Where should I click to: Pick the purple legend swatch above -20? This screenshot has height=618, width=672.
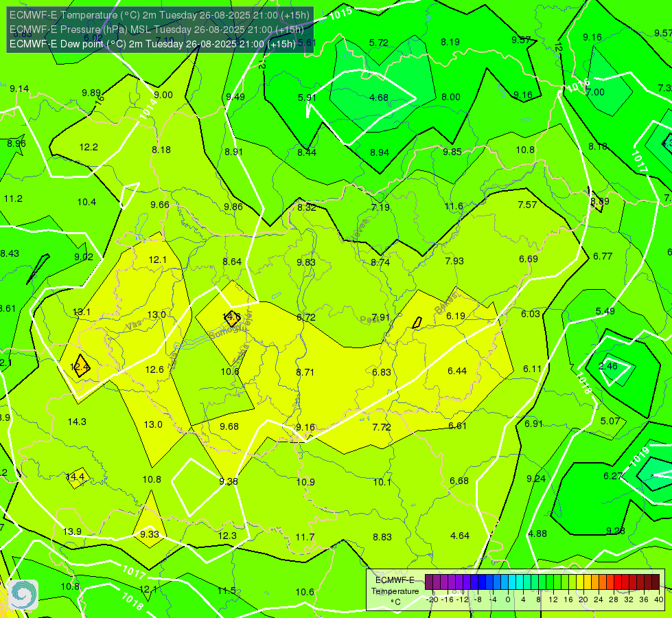pos(429,582)
